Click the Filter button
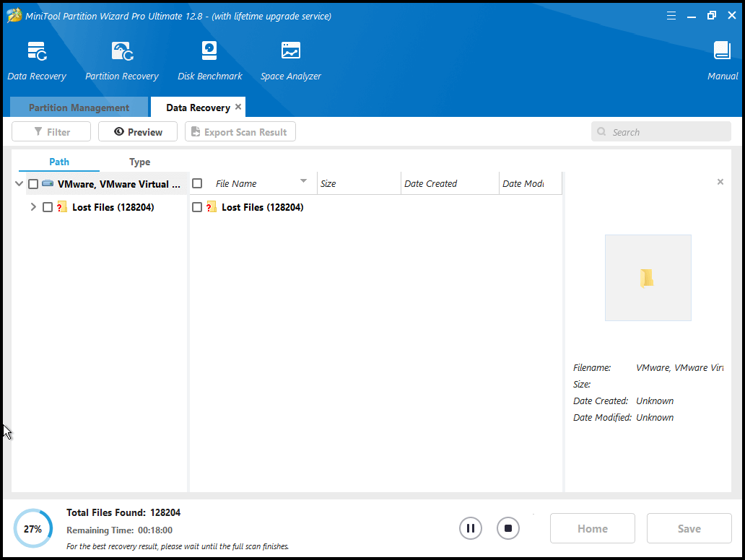 51,131
